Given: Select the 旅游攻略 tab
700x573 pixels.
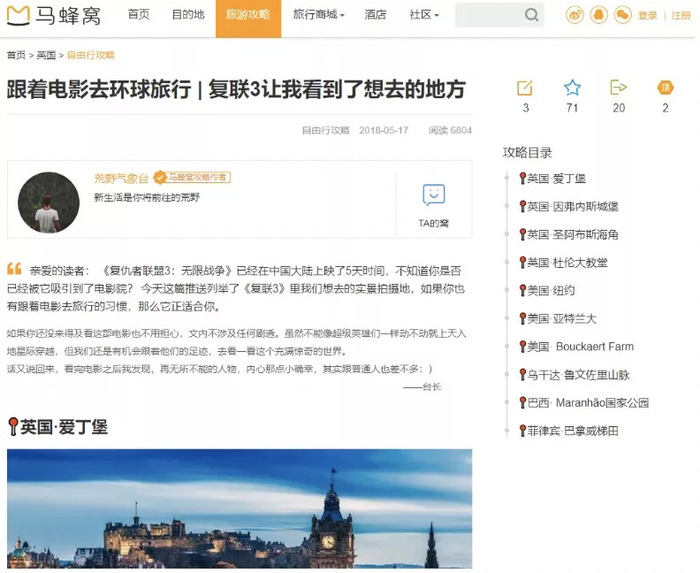Looking at the screenshot, I should click(248, 19).
